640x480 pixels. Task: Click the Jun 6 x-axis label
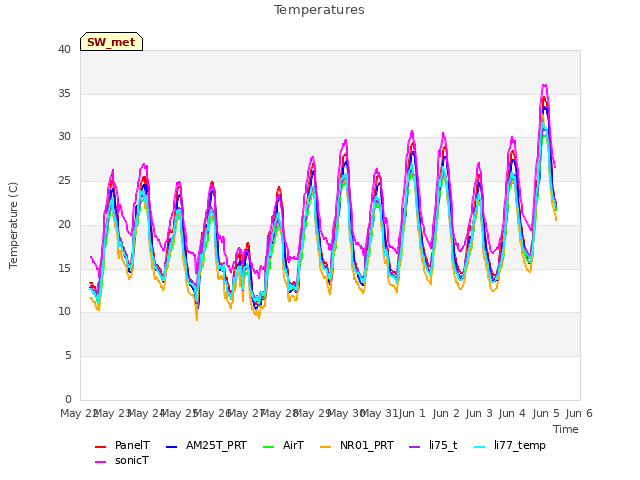point(579,413)
